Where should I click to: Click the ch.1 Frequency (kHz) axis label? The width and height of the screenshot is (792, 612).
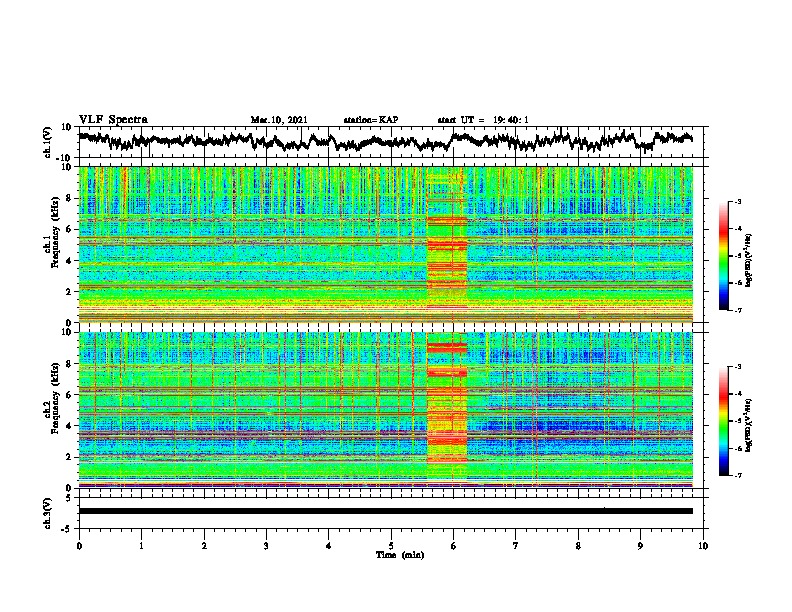[52, 233]
